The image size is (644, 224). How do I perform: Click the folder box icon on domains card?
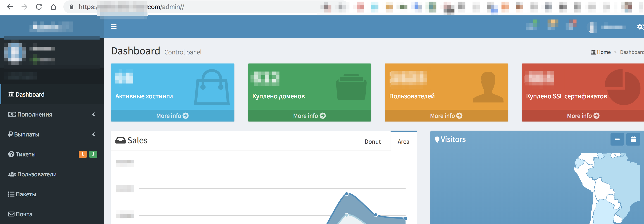coord(351,87)
